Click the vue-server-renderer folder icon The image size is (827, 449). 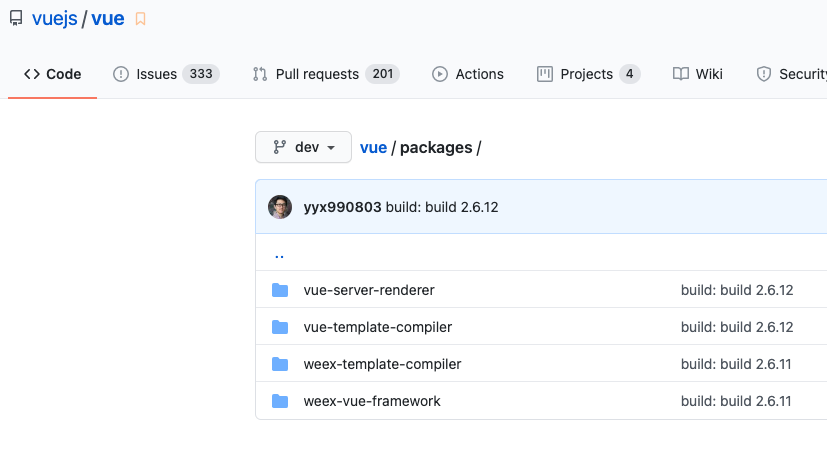click(280, 290)
